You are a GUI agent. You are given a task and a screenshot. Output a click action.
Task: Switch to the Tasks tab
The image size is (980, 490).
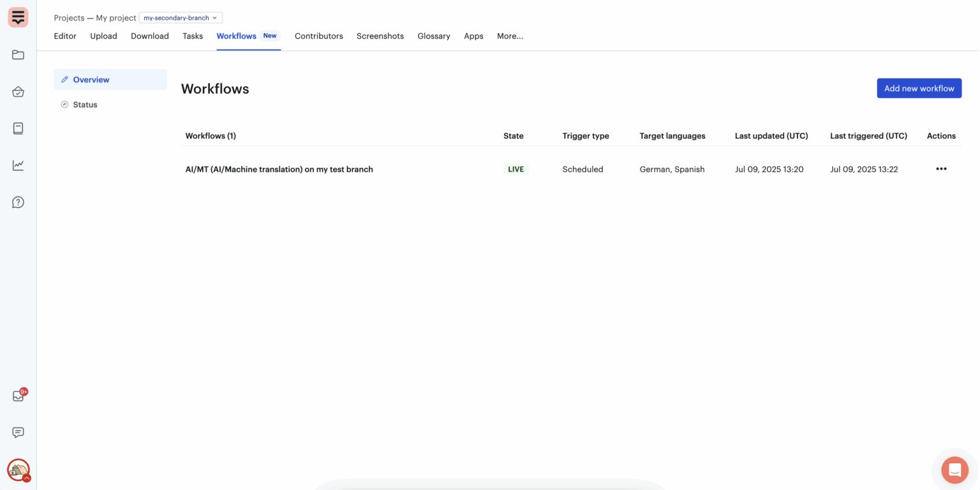[193, 36]
